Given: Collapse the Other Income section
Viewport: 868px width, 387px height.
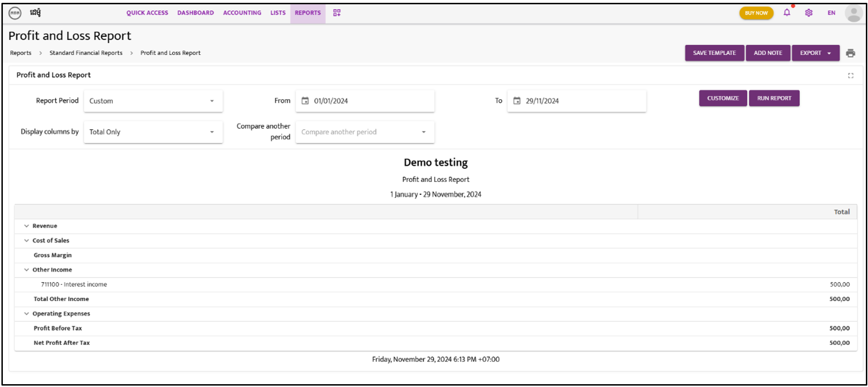Looking at the screenshot, I should (x=27, y=270).
